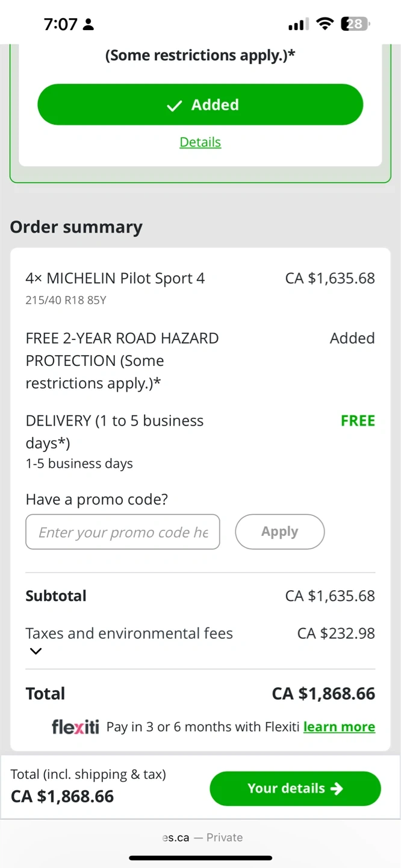Tap the person icon in the status bar

tap(89, 25)
